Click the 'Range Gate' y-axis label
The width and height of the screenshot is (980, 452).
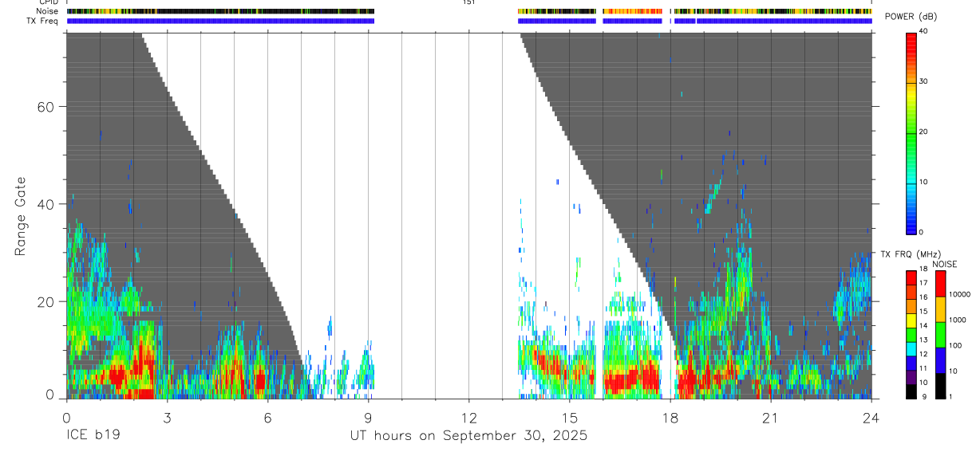(x=21, y=216)
